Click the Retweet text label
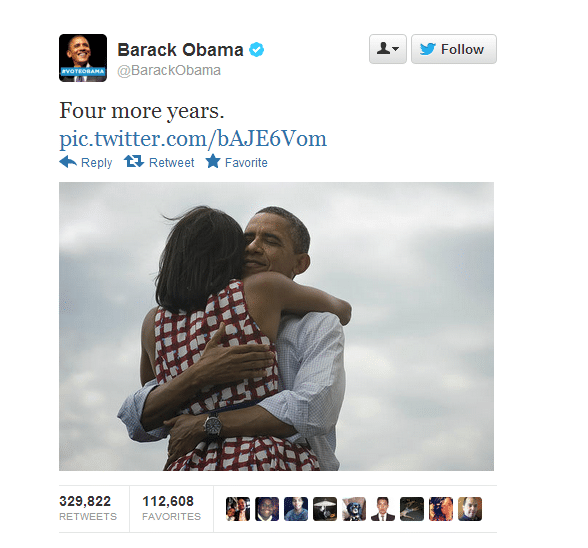Screen dimensions: 588x548 pos(172,163)
